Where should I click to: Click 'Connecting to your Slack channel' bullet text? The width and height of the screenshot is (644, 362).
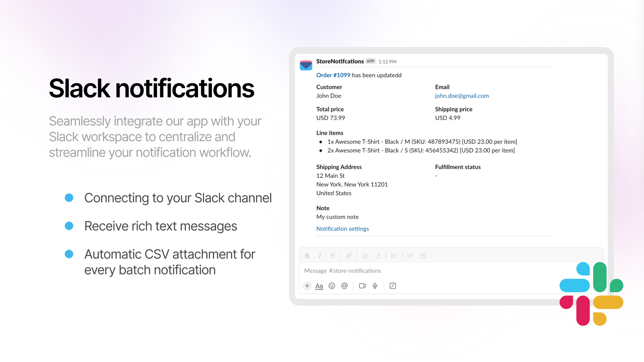click(x=178, y=198)
